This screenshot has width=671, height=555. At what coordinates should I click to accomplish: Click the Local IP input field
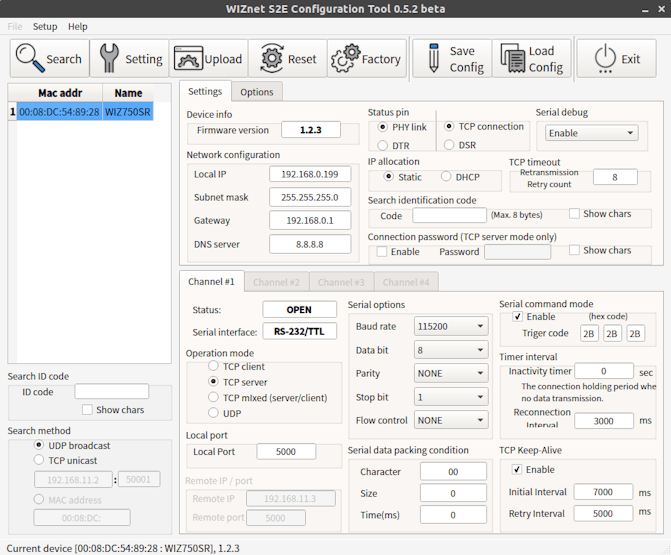pos(310,174)
